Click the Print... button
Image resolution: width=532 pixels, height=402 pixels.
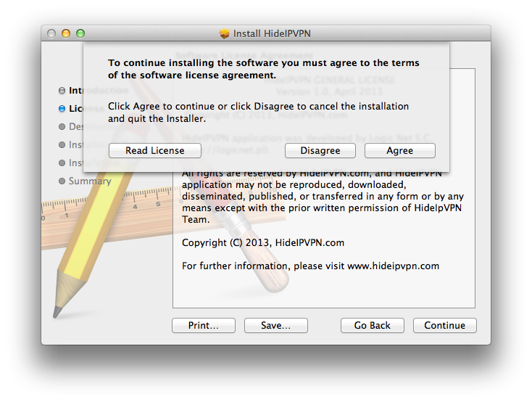coord(204,326)
